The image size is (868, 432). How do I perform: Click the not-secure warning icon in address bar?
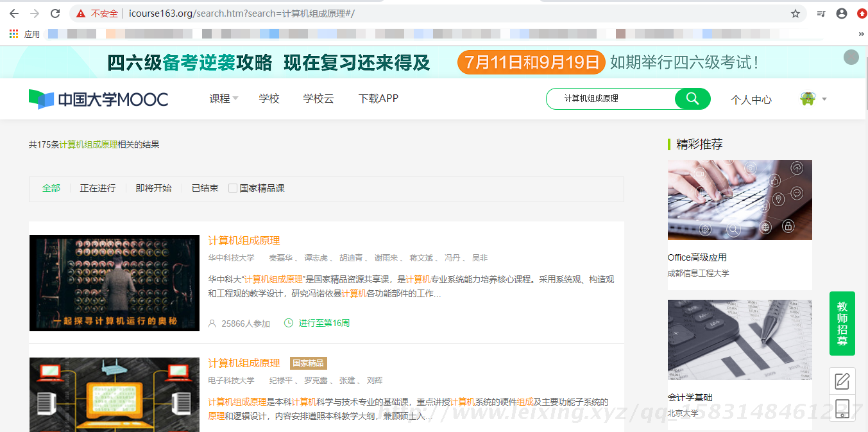coord(81,13)
